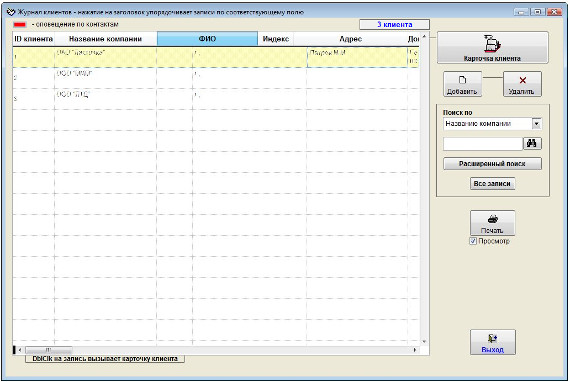Click the Все записи button
This screenshot has width=570, height=382.
tap(492, 184)
